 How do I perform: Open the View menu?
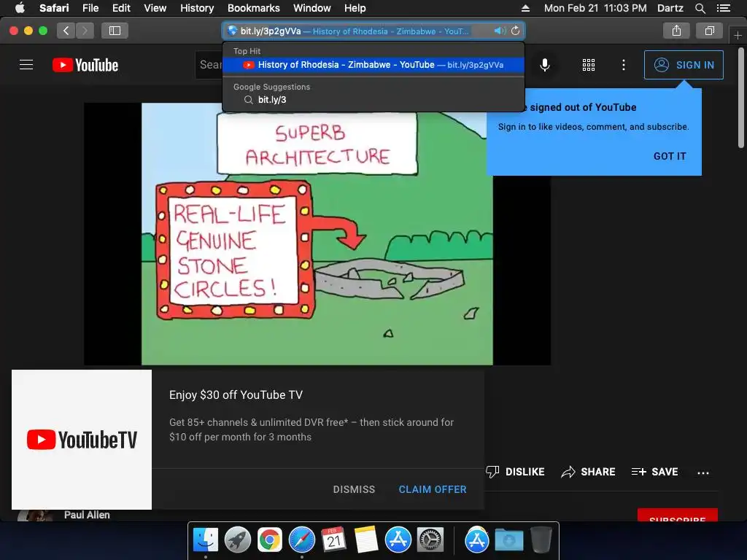pos(155,8)
